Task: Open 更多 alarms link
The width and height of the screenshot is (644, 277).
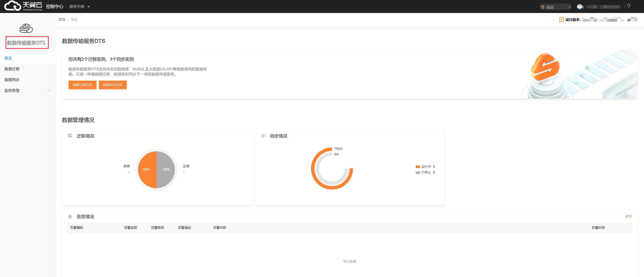Action: [628, 216]
